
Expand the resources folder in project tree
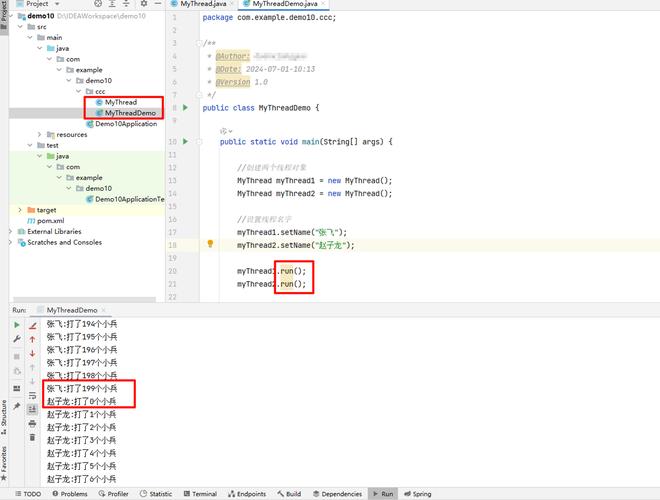coord(40,134)
